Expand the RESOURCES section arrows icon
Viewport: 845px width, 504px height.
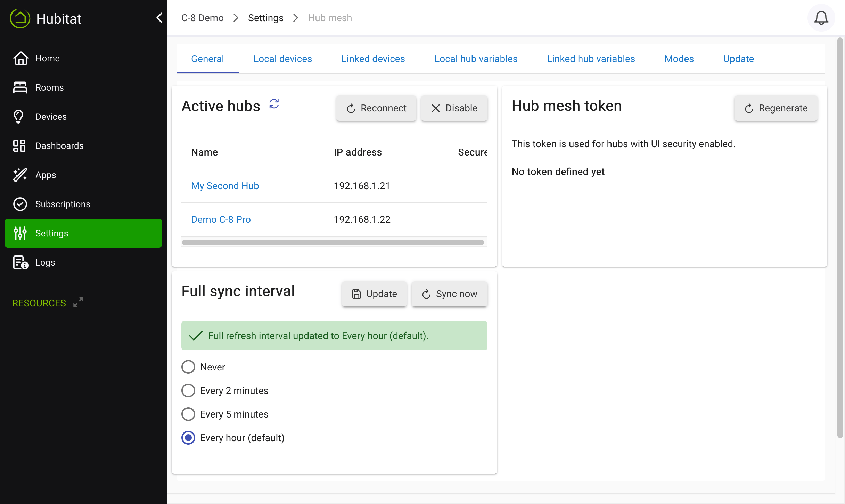pyautogui.click(x=78, y=302)
